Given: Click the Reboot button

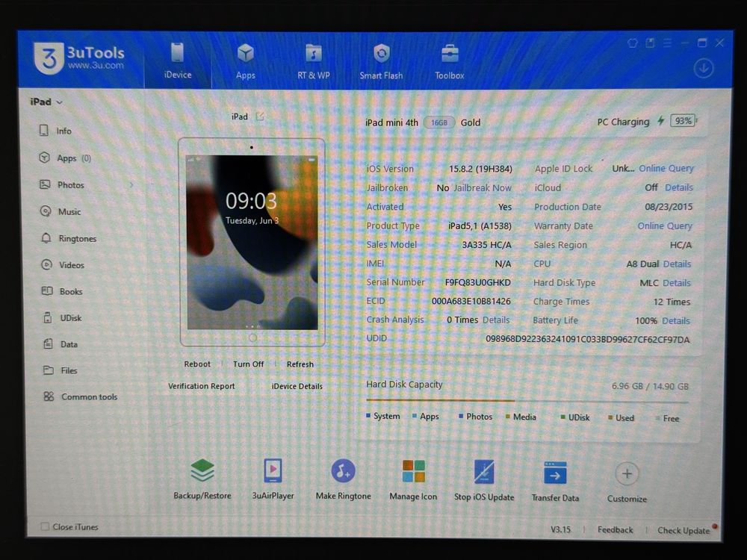Looking at the screenshot, I should click(197, 364).
